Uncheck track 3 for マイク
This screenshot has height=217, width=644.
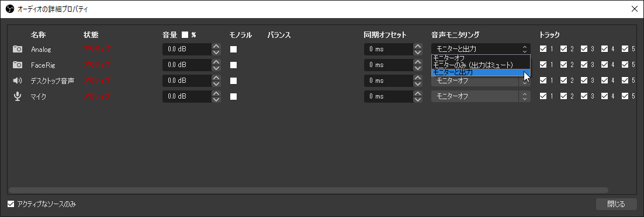pyautogui.click(x=584, y=96)
